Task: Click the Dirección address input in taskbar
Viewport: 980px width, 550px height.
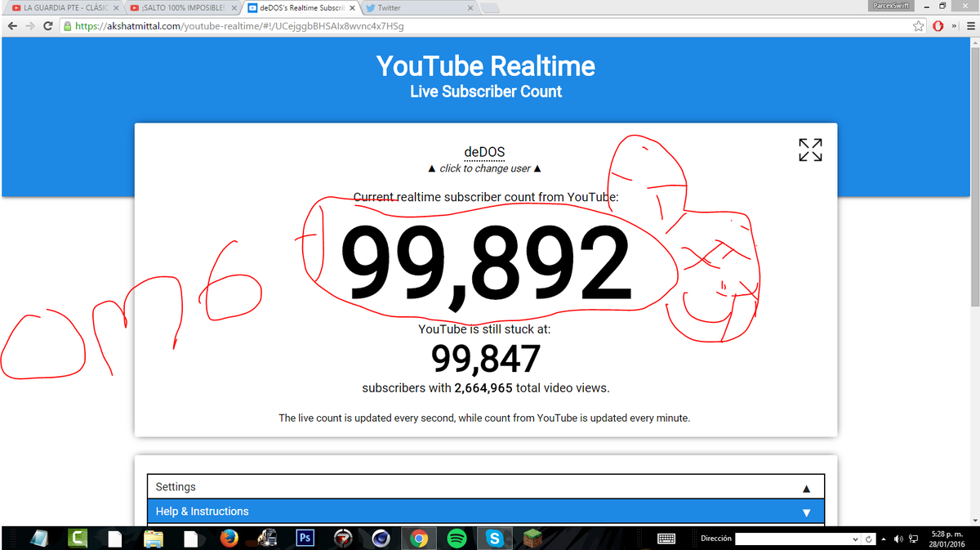Action: [x=792, y=539]
